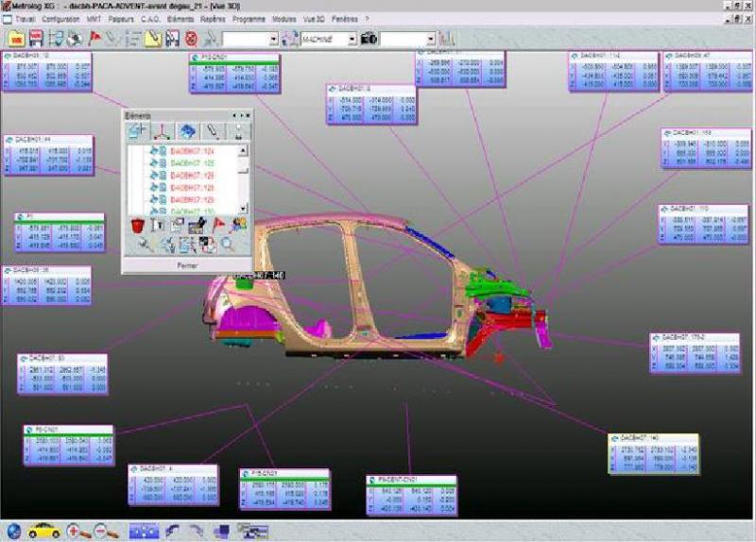Click the magnifying glass search icon in Eléments panel

[227, 245]
